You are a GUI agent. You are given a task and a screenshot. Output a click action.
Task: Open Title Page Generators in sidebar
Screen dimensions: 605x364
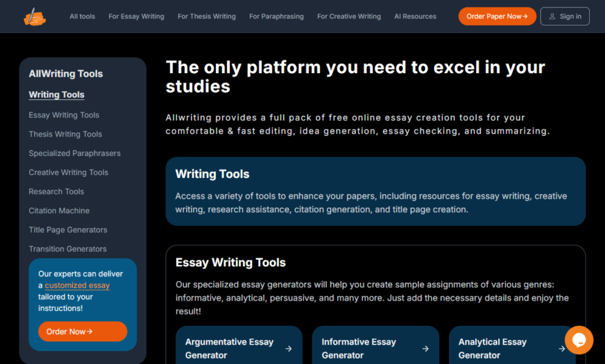[x=68, y=230]
